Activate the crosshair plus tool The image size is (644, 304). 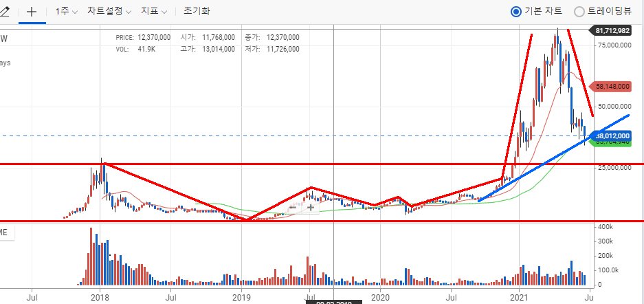point(32,11)
